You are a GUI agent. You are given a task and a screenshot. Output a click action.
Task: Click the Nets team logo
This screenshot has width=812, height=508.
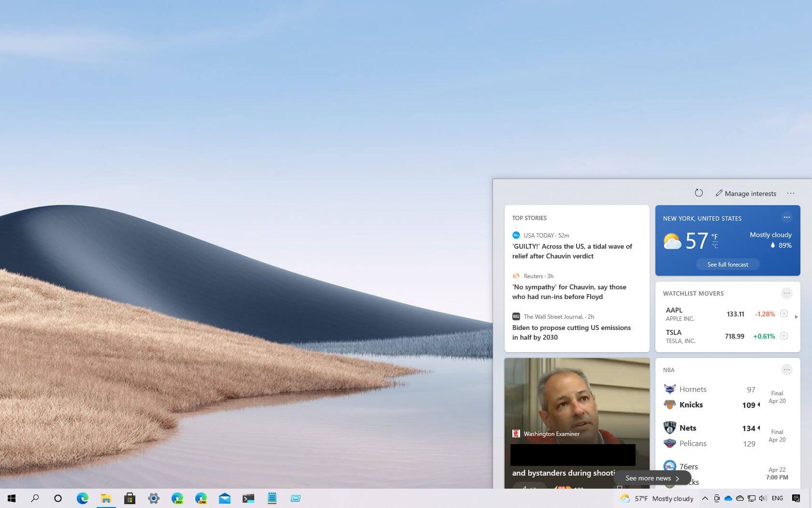[669, 427]
